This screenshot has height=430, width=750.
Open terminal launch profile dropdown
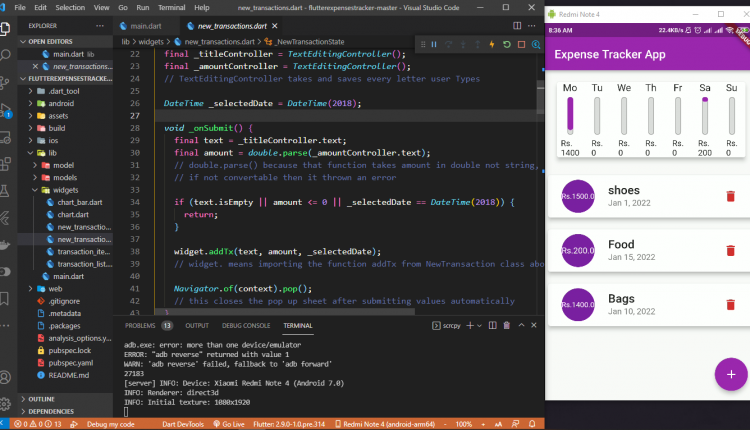click(479, 326)
